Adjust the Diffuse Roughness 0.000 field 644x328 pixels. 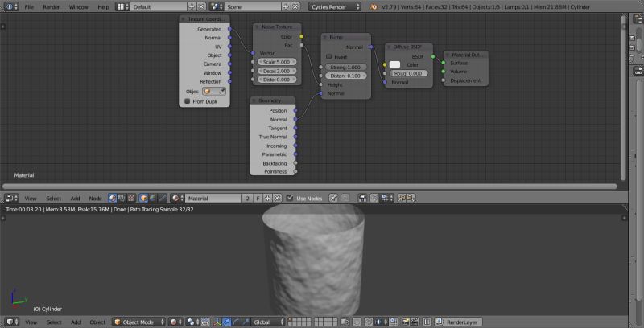pyautogui.click(x=409, y=73)
